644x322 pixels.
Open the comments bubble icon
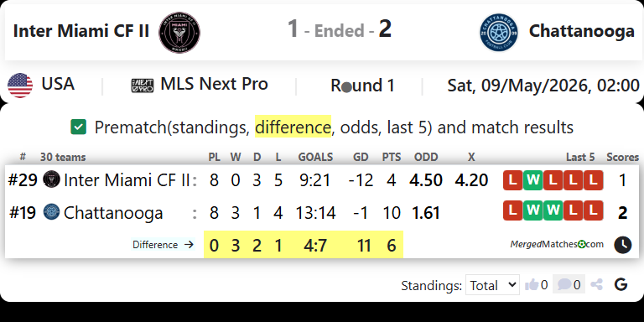coord(564,284)
